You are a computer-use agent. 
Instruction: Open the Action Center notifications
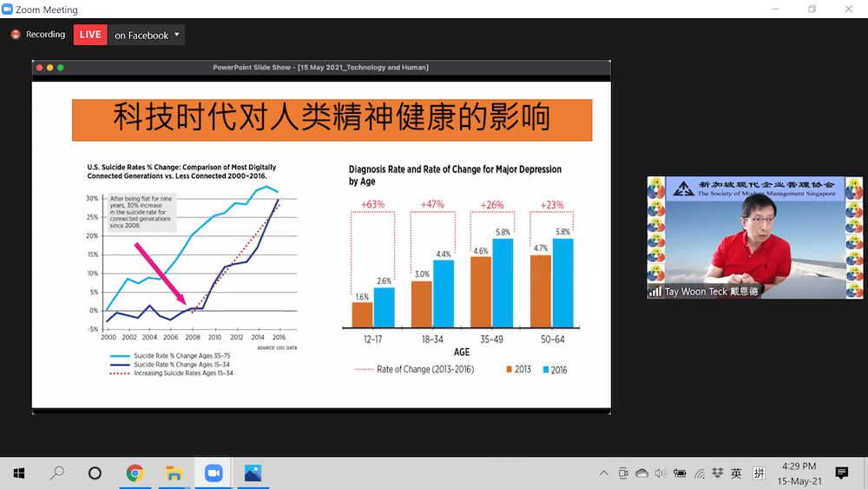(x=841, y=473)
